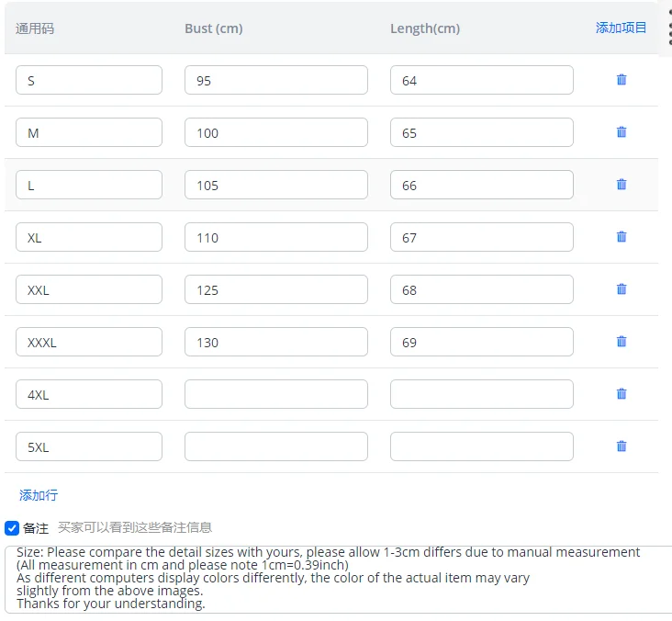Click the empty Bust field for 5XL

pyautogui.click(x=275, y=446)
